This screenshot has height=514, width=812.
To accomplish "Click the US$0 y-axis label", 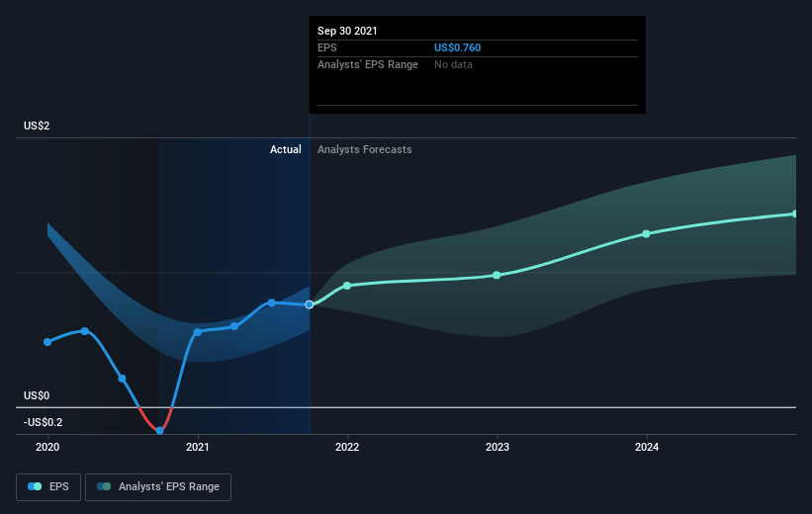I will (37, 395).
